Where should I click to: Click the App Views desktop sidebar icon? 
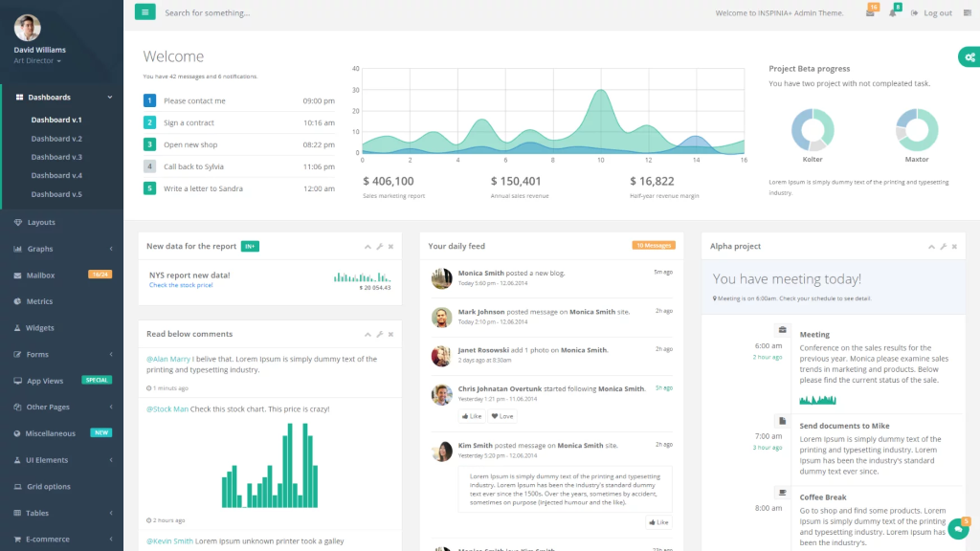click(x=17, y=381)
